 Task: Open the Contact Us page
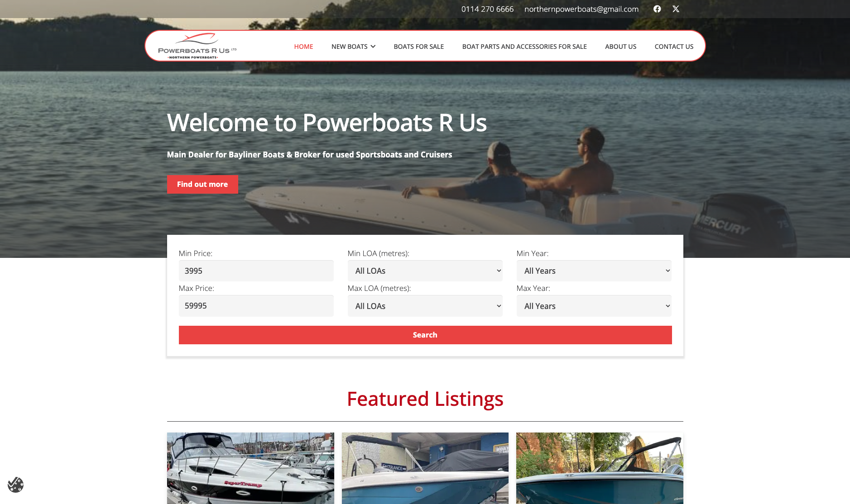coord(674,47)
